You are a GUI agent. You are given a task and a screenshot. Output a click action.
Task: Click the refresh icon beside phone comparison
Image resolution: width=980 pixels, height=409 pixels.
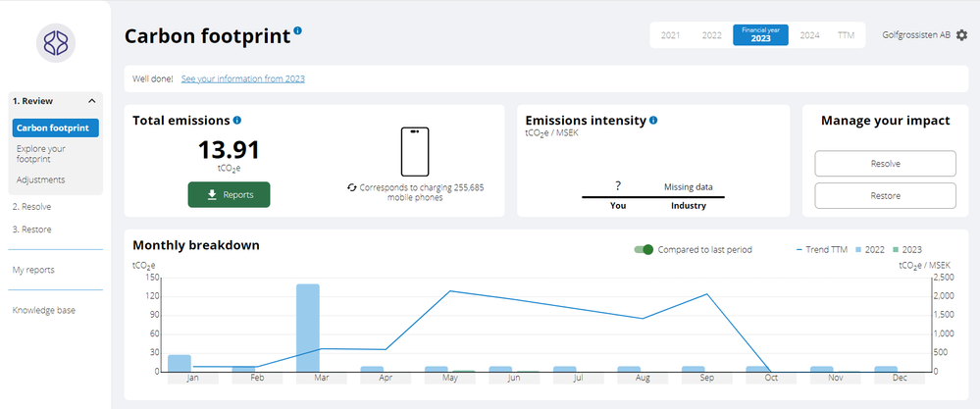352,186
